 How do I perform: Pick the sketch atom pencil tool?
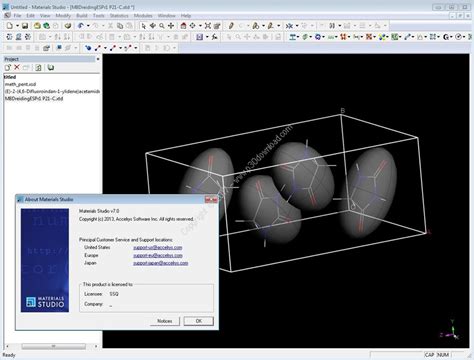point(231,26)
